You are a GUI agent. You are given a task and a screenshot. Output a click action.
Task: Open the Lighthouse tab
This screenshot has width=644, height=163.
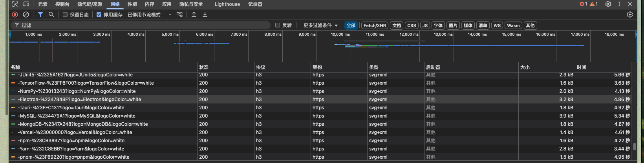click(x=227, y=4)
